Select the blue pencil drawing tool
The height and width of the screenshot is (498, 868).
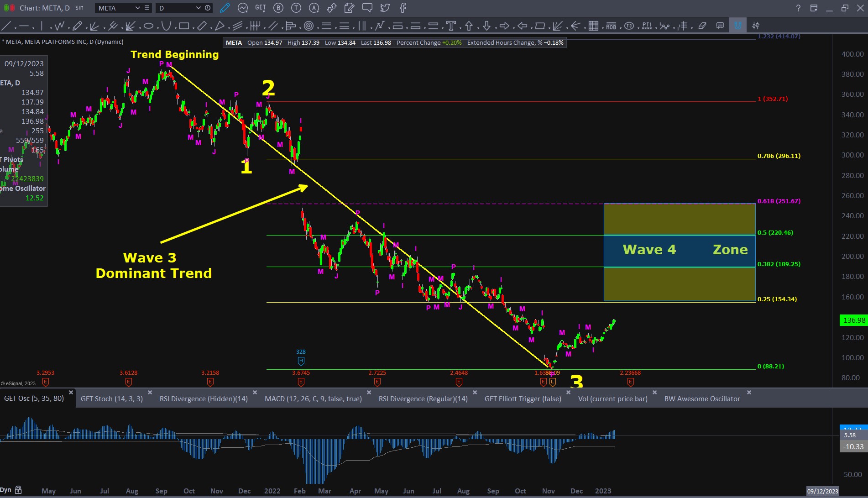click(225, 8)
